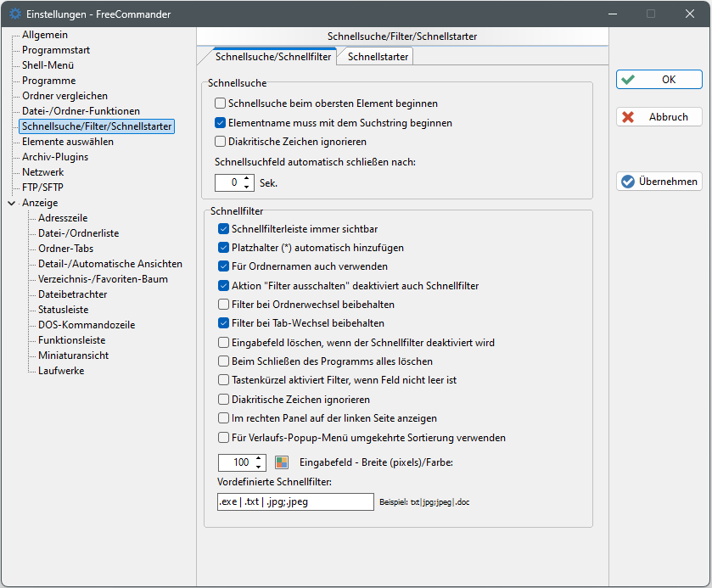This screenshot has height=588, width=712.
Task: Increase auto-close seconds with up arrow
Action: [x=247, y=178]
